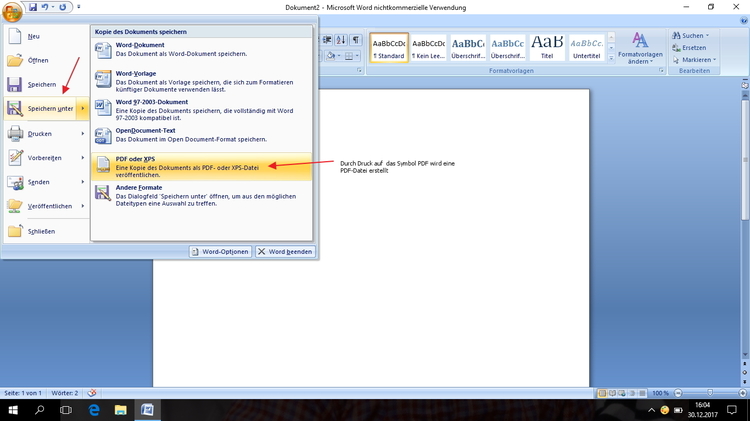Switch to Full Screen Reading view icon

pos(612,393)
